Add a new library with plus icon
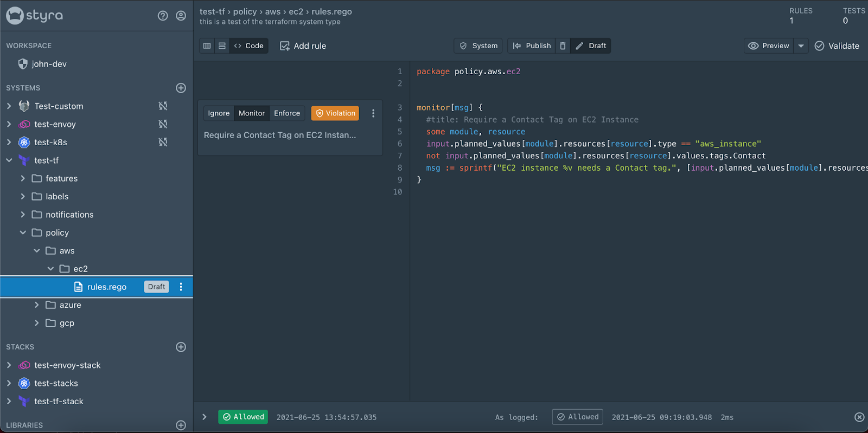The width and height of the screenshot is (868, 433). click(181, 425)
